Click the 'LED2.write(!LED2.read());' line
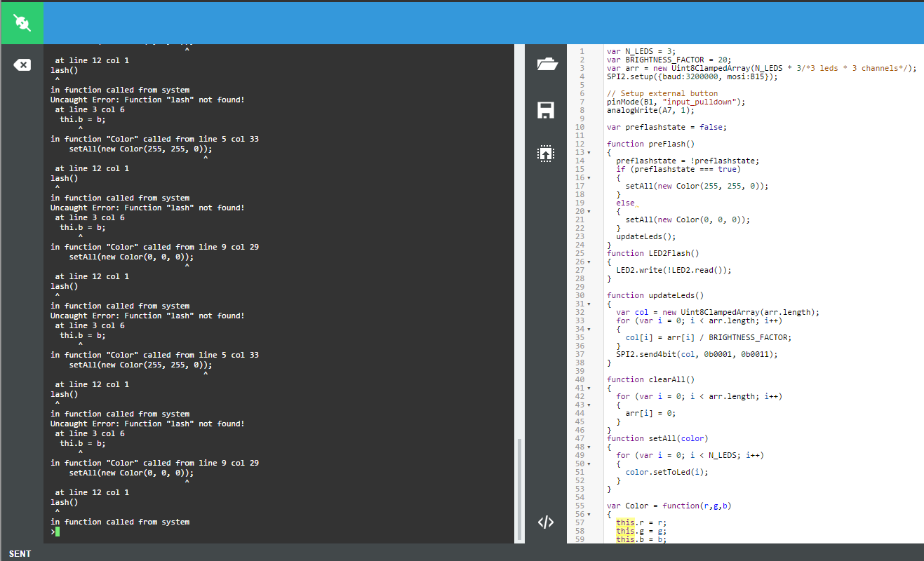Screen dimensions: 924x561 (x=674, y=270)
